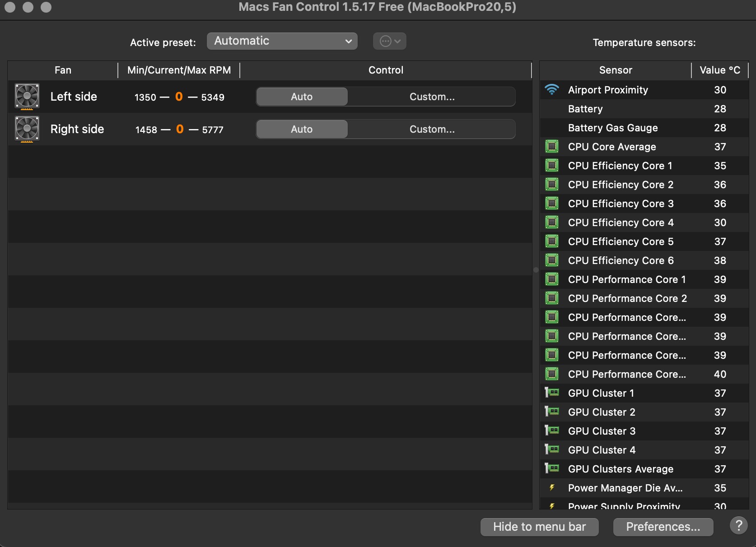This screenshot has height=547, width=756.
Task: Click the Power Manager Die Av... label
Action: coord(625,488)
